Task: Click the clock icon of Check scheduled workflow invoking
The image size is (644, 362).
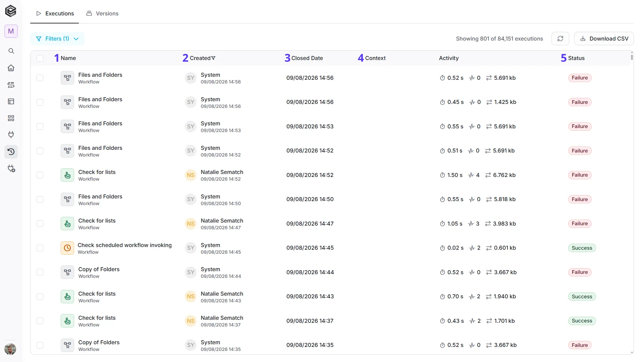Action: pyautogui.click(x=67, y=248)
